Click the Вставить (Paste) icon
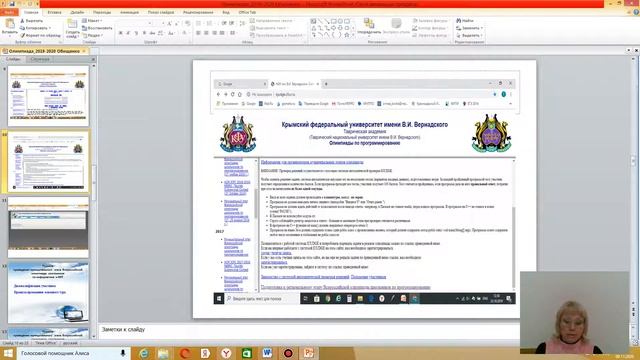The height and width of the screenshot is (360, 640). [10, 24]
